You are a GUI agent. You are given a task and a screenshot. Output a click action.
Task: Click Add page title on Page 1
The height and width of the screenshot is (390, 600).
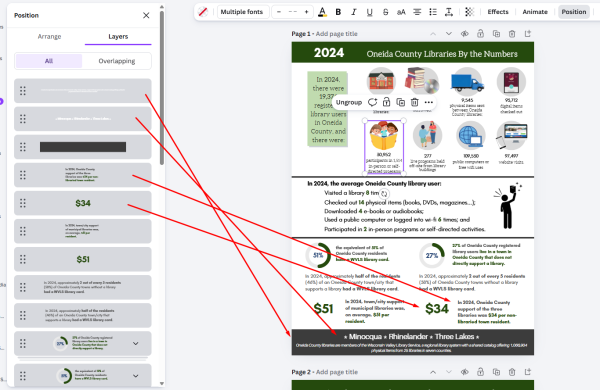[x=336, y=34]
